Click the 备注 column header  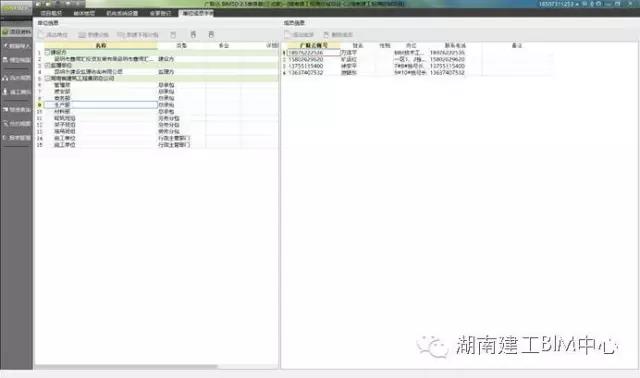point(517,45)
